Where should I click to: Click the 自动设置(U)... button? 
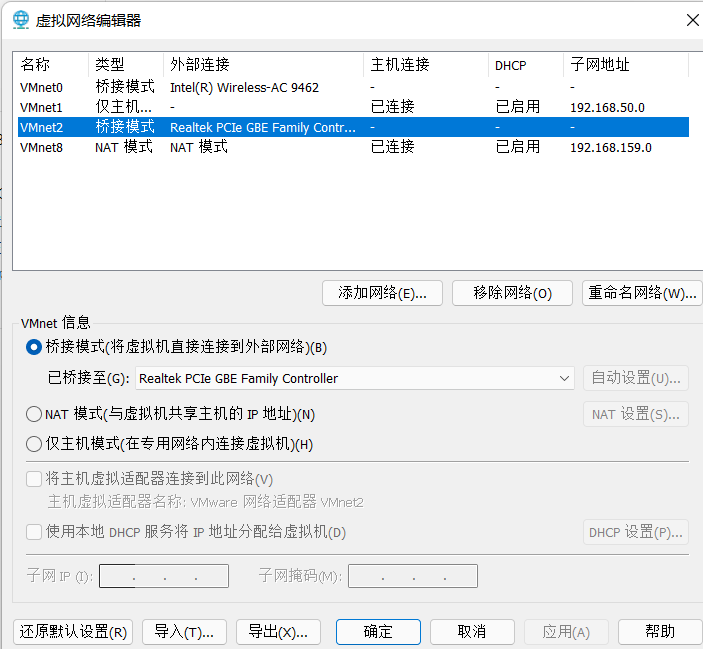click(x=636, y=378)
